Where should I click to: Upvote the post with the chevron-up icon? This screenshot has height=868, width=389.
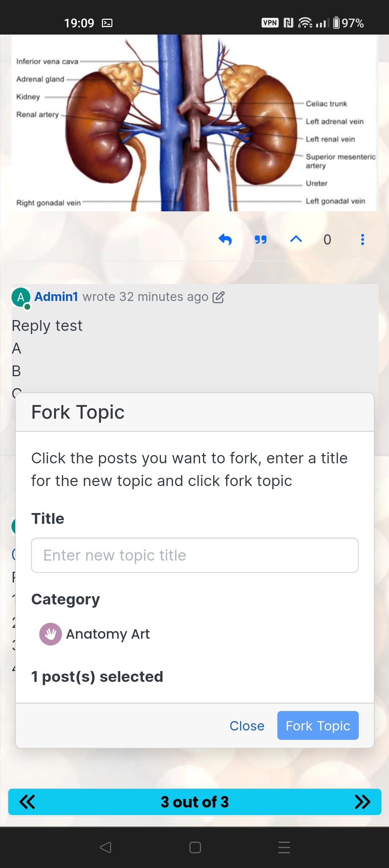[296, 239]
